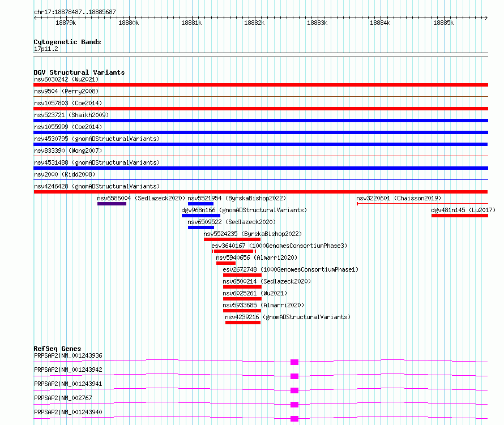
Task: Click esv2672748 1000GenomesConsortiumPhase1 label
Action: point(291,269)
